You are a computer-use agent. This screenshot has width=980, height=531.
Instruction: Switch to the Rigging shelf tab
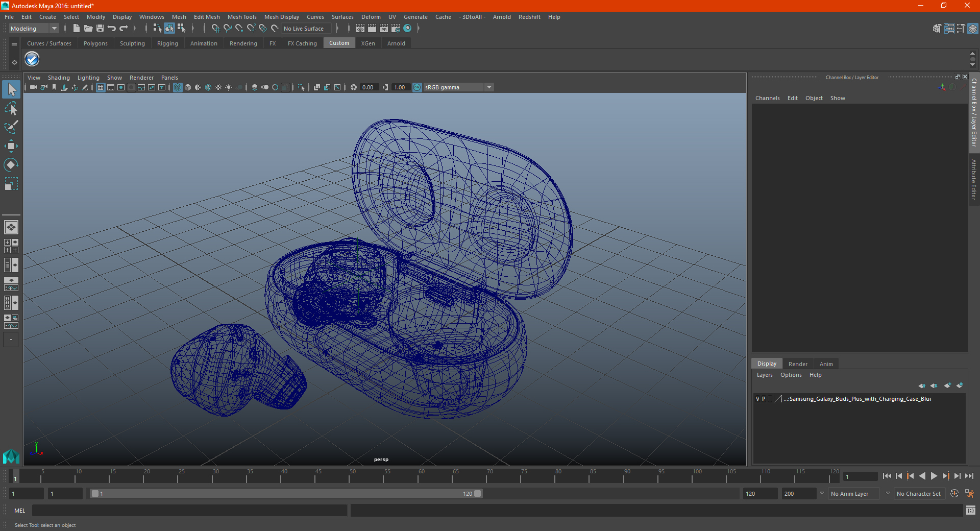point(167,43)
